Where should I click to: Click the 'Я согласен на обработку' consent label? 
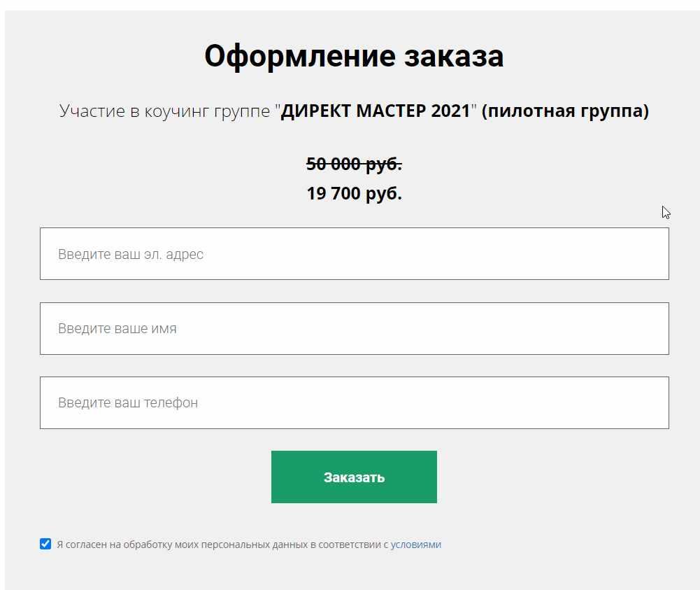click(112, 545)
